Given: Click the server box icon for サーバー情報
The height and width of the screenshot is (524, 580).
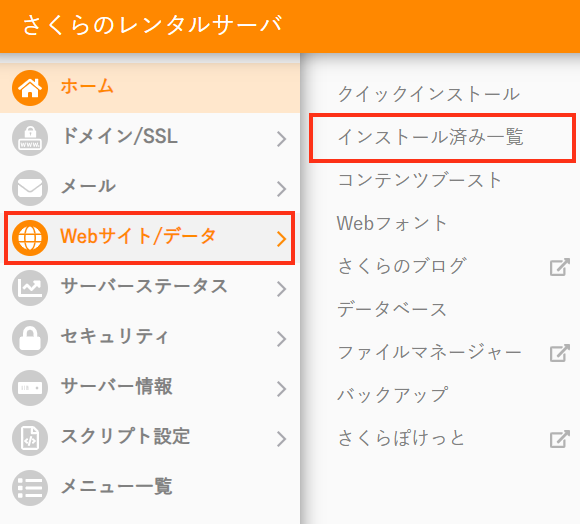Looking at the screenshot, I should click(x=30, y=388).
